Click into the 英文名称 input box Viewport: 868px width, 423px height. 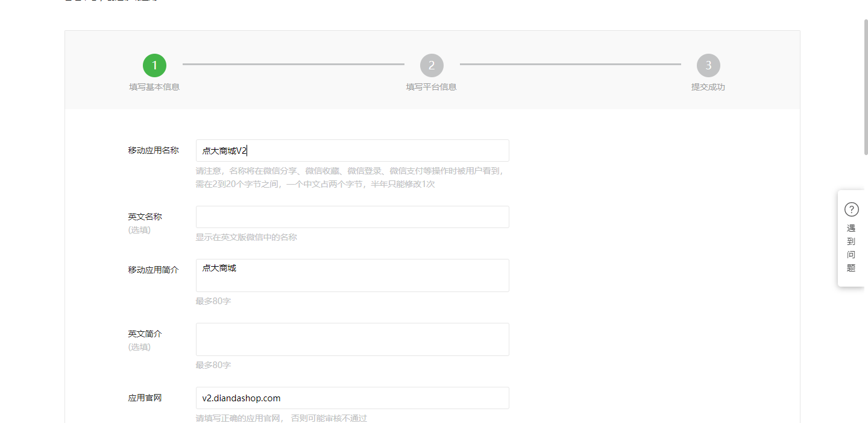coord(352,217)
